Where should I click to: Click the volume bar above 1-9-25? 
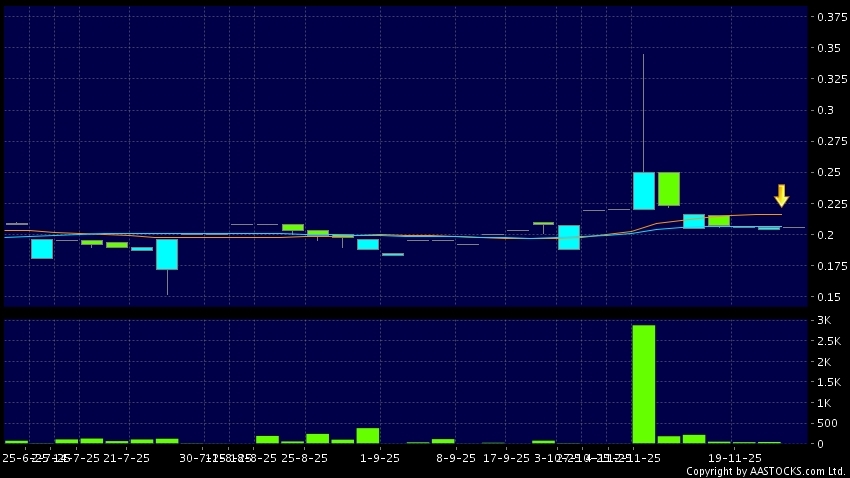click(x=368, y=435)
